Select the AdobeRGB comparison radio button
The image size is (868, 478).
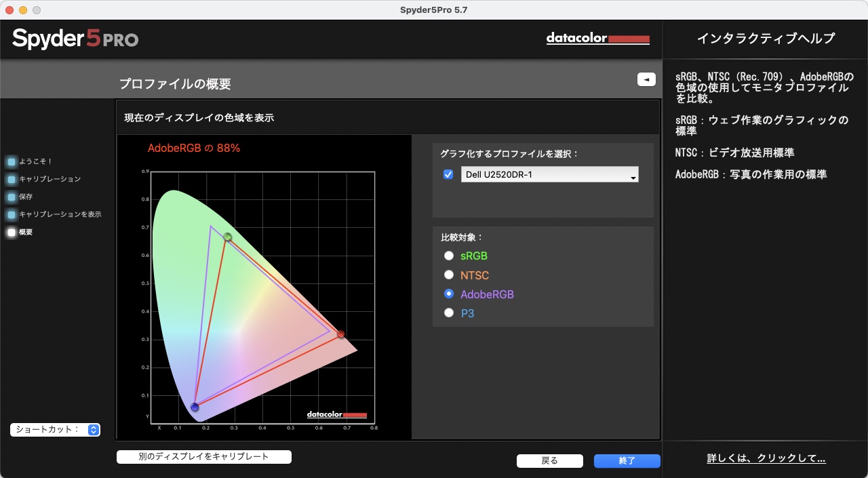click(448, 294)
